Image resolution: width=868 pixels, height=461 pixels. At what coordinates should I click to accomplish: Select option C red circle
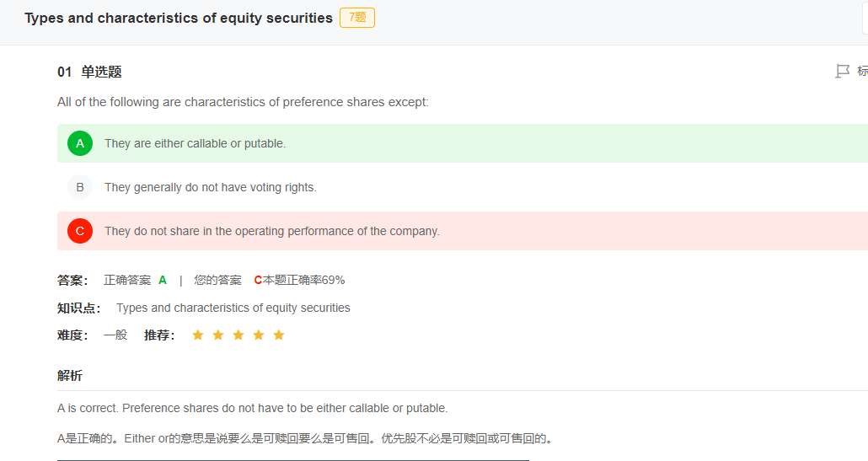pos(80,231)
